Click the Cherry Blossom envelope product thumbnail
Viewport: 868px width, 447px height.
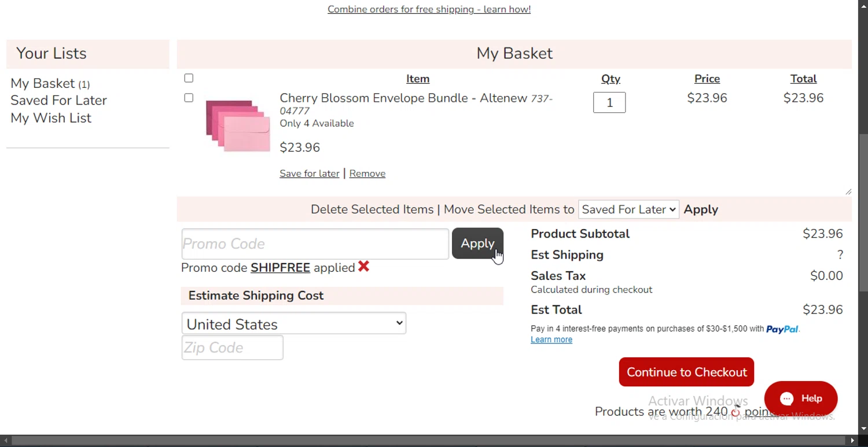pyautogui.click(x=238, y=125)
